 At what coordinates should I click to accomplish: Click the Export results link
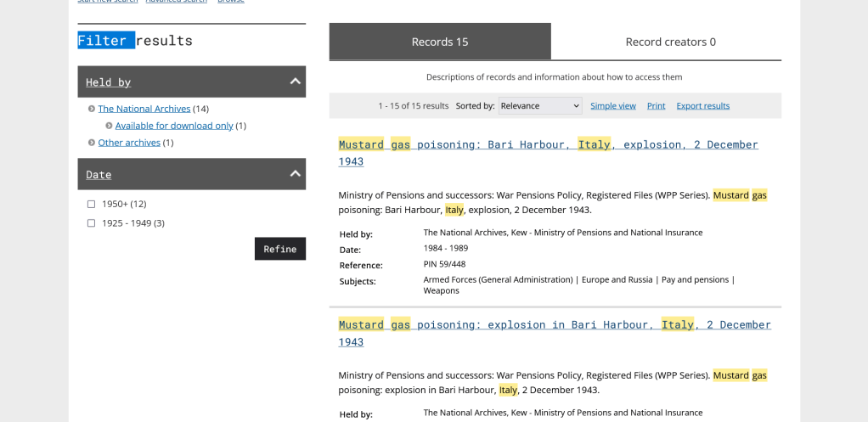point(702,106)
